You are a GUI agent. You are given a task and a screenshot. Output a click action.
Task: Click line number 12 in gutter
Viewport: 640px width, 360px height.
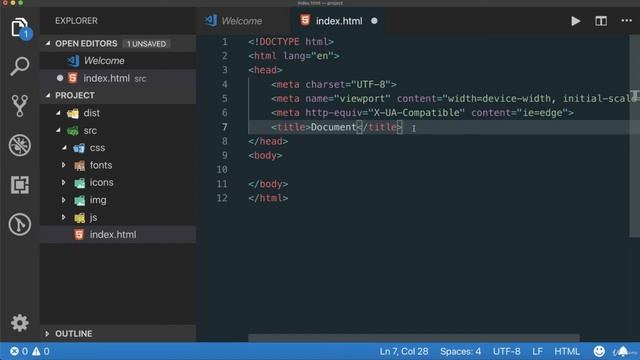click(222, 198)
